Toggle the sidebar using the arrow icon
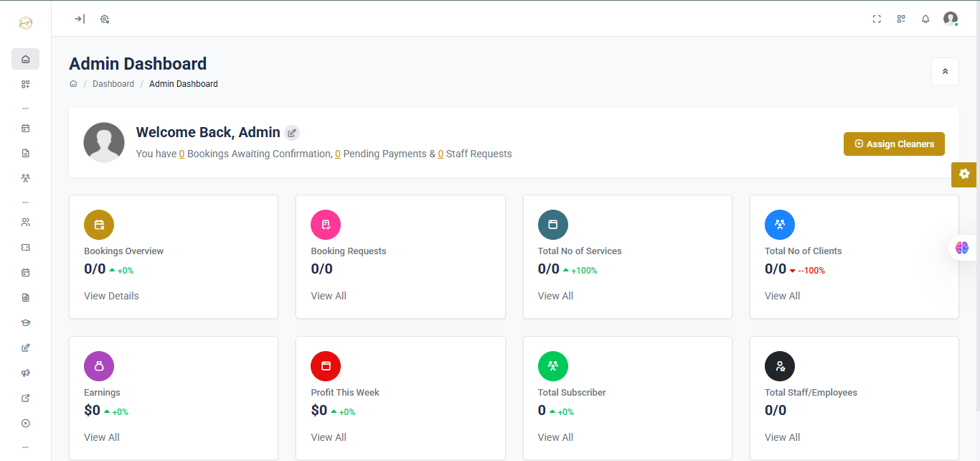Screen dimensions: 980x461 [x=80, y=19]
